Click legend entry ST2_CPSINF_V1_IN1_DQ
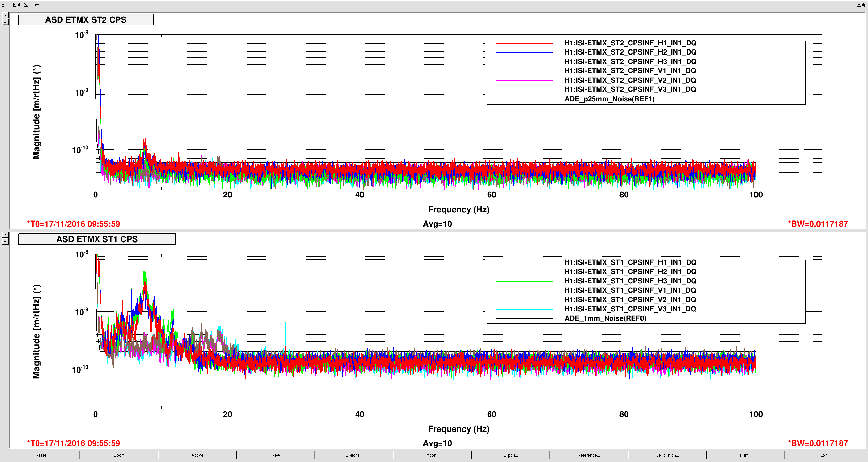This screenshot has width=868, height=462. pos(630,71)
